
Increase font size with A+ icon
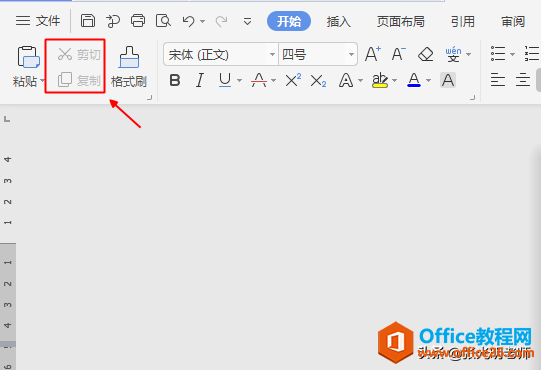[373, 54]
